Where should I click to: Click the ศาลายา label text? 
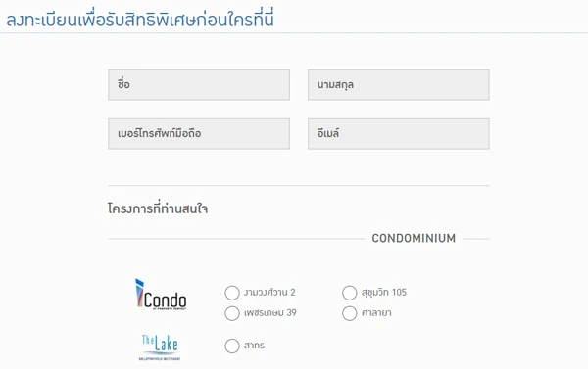tap(376, 312)
